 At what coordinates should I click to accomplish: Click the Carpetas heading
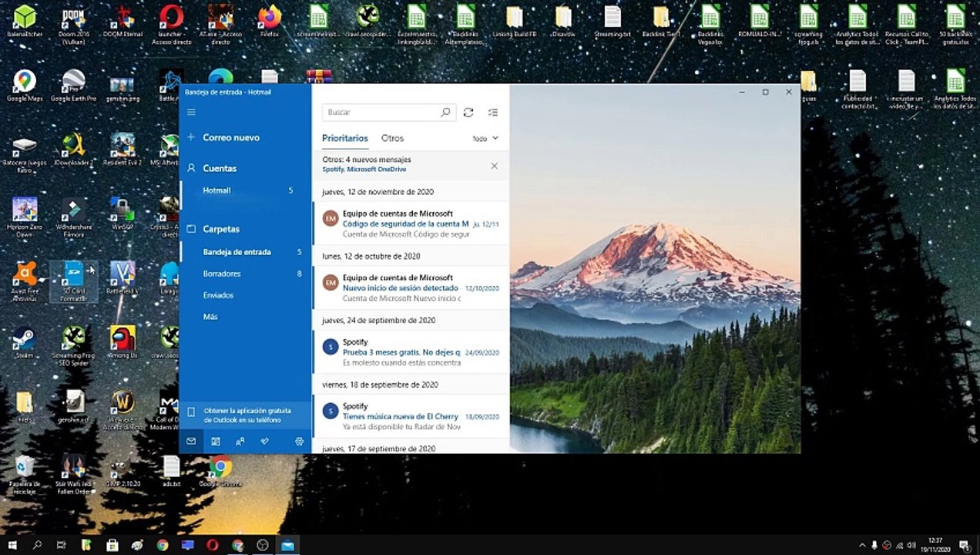[221, 229]
